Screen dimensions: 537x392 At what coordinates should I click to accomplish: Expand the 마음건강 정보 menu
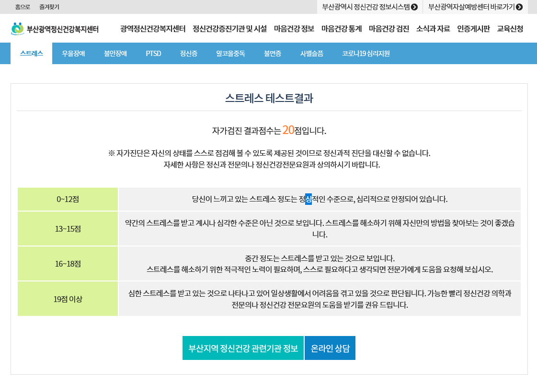[x=294, y=29]
